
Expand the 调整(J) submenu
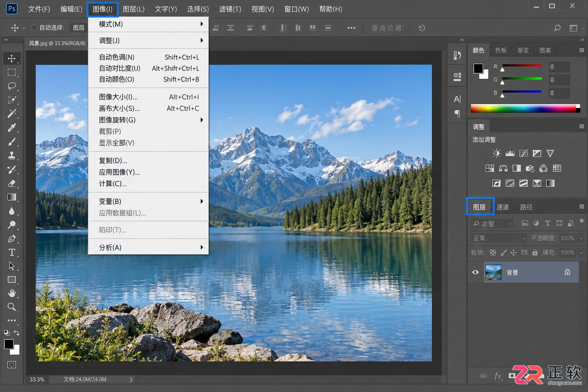pos(148,40)
